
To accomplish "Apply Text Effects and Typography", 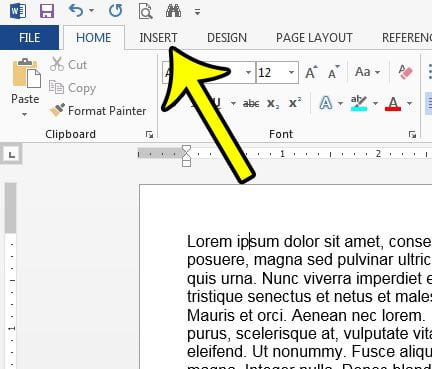I will (326, 103).
